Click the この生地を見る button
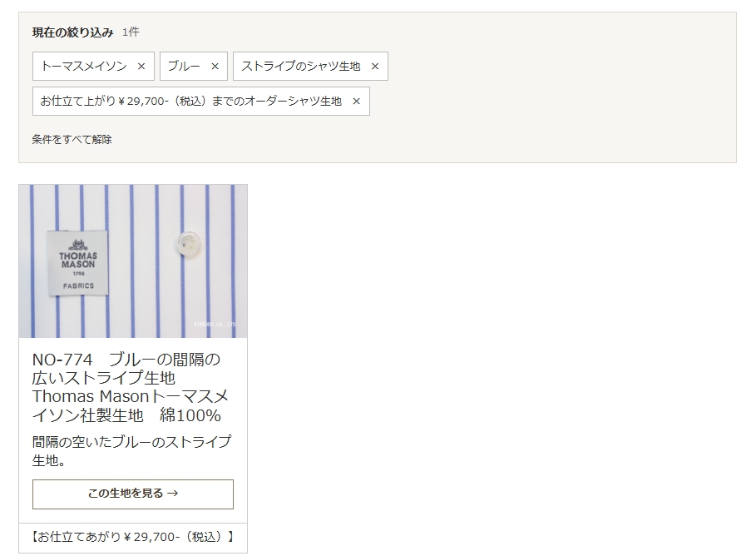The width and height of the screenshot is (756, 556). coord(133,494)
